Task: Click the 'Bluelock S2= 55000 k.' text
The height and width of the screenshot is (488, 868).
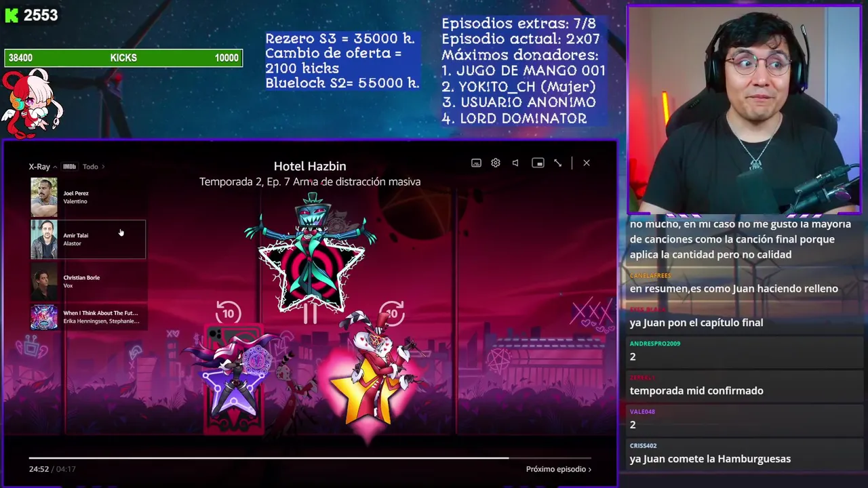Action: pos(342,83)
